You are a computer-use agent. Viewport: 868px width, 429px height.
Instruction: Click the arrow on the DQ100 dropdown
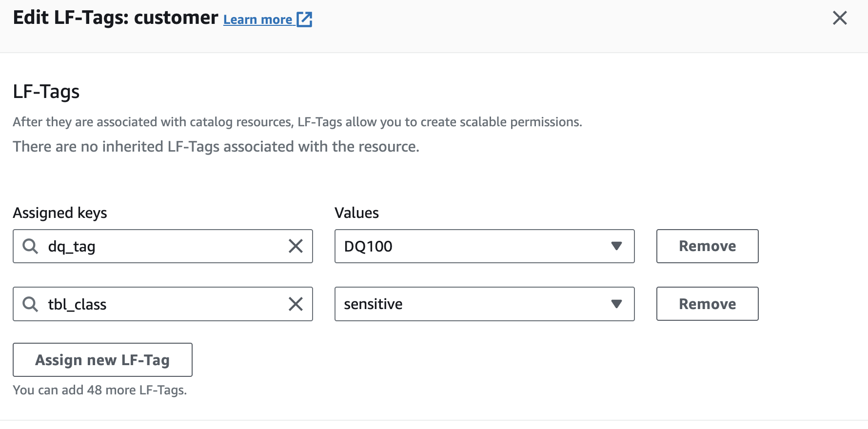point(616,246)
